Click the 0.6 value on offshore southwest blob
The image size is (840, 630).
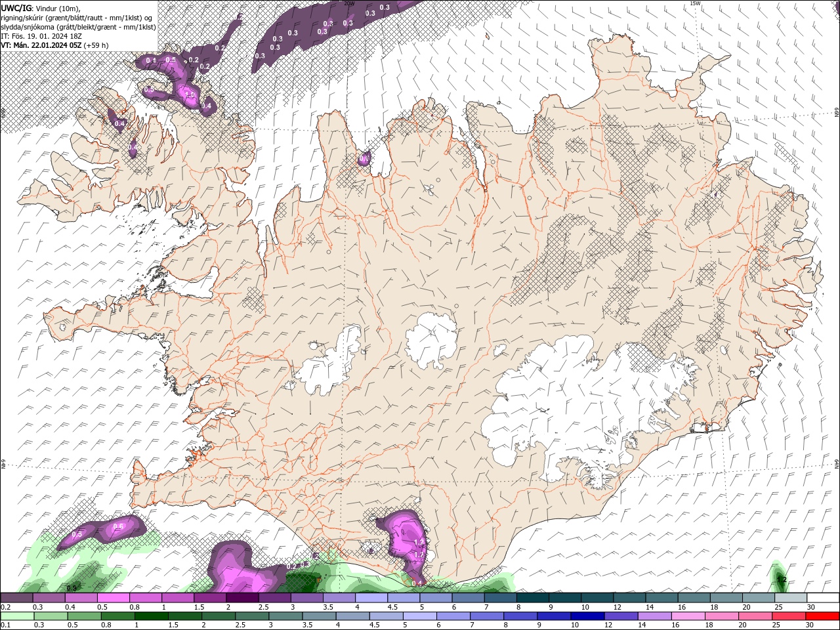pyautogui.click(x=119, y=526)
